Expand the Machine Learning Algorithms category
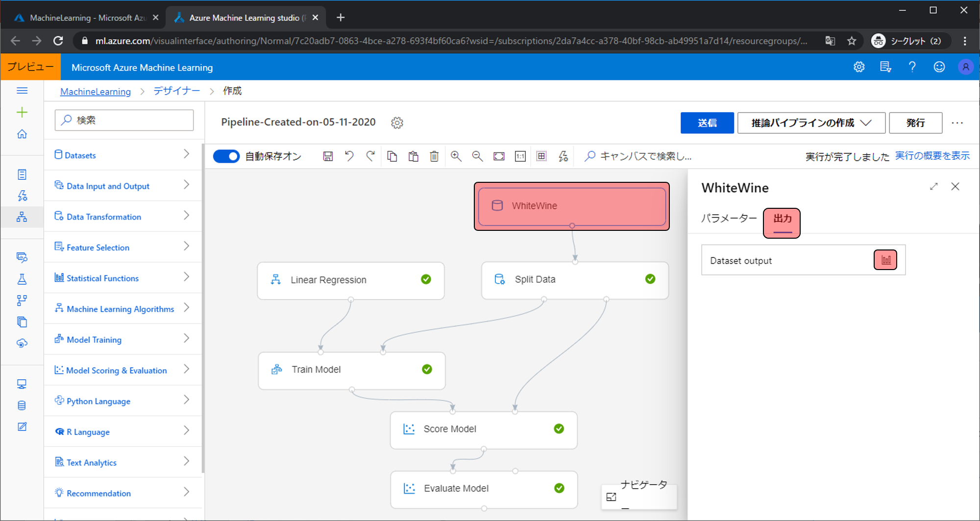This screenshot has width=980, height=521. click(x=123, y=309)
